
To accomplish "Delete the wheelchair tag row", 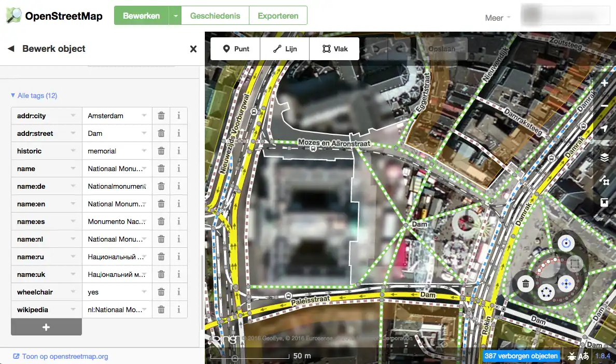I will coord(161,292).
